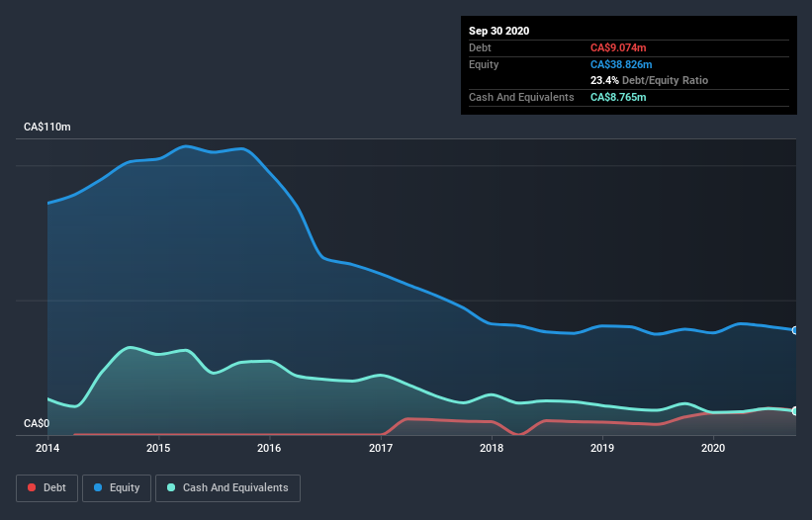812x520 pixels.
Task: Click the 23.4% Debt/Equity Ratio text
Action: point(649,80)
